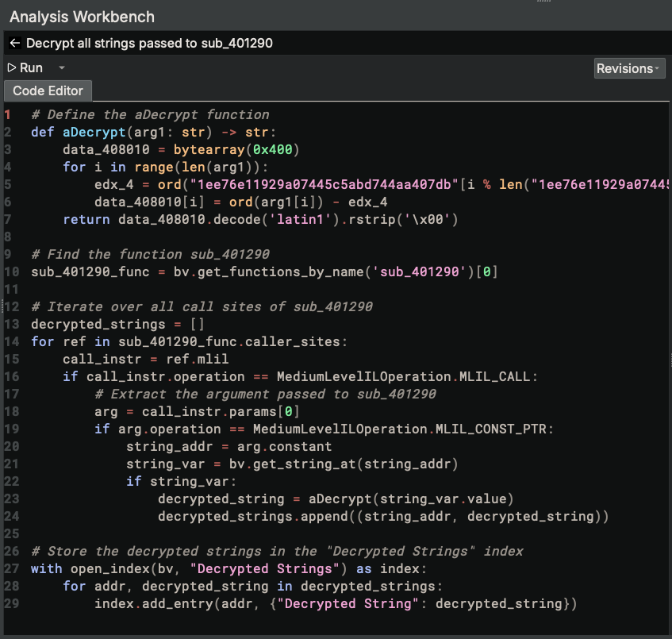Click line number 12 in the gutter
Image resolution: width=672 pixels, height=639 pixels.
[12, 306]
